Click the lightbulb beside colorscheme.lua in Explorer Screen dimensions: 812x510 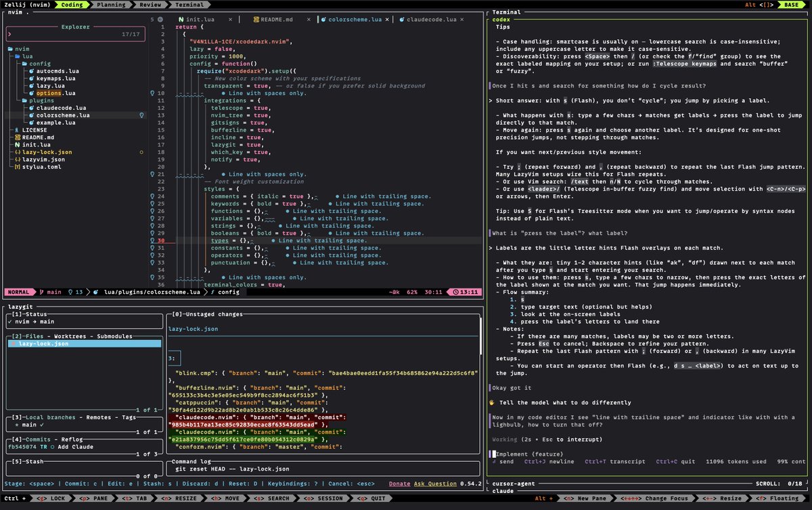pos(141,115)
